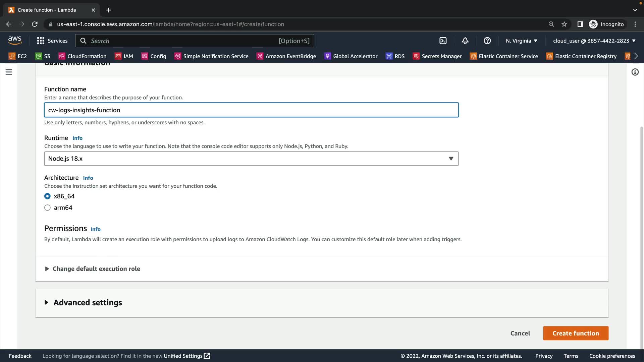Open the help question mark icon
644x362 pixels.
tap(487, 41)
